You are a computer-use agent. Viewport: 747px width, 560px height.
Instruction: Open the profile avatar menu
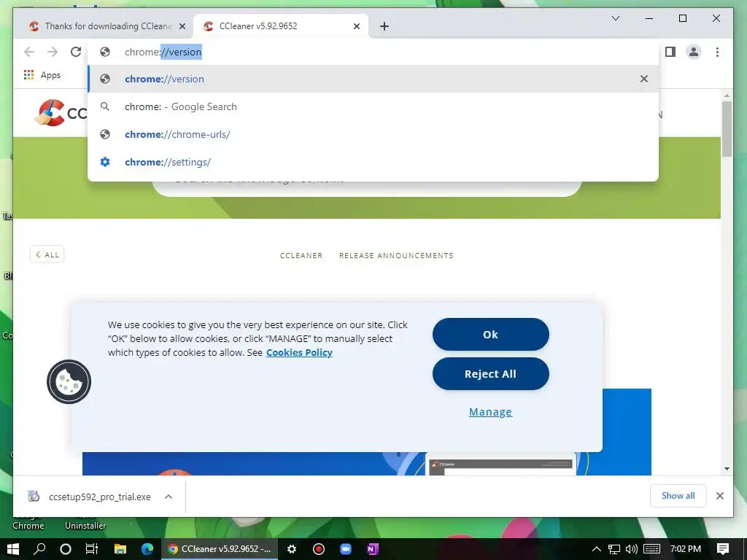(x=694, y=52)
